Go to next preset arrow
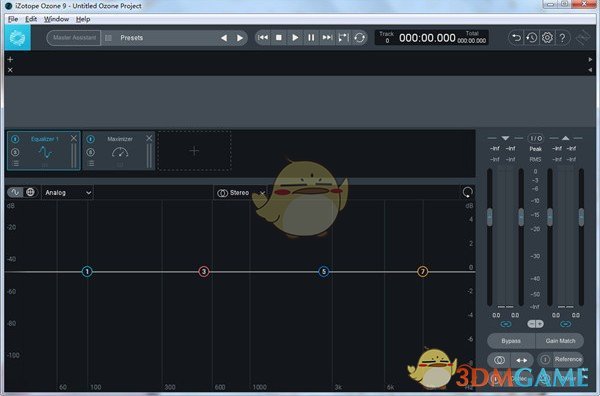This screenshot has height=396, width=600. (x=240, y=38)
